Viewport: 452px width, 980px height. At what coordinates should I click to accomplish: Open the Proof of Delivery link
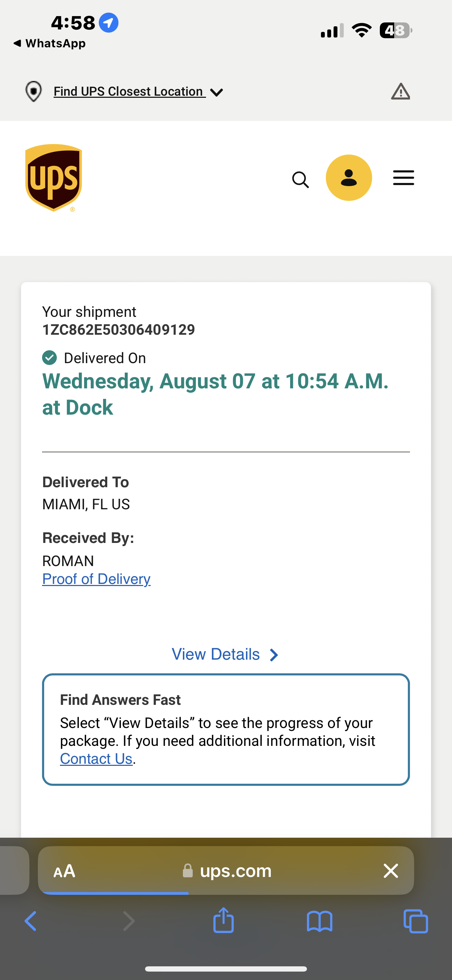pyautogui.click(x=96, y=579)
